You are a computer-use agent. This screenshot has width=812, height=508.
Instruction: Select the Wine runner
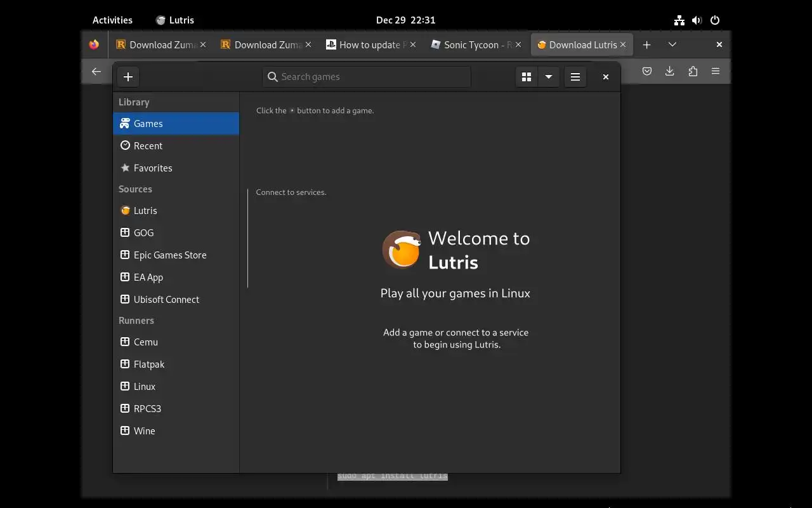coord(176,431)
